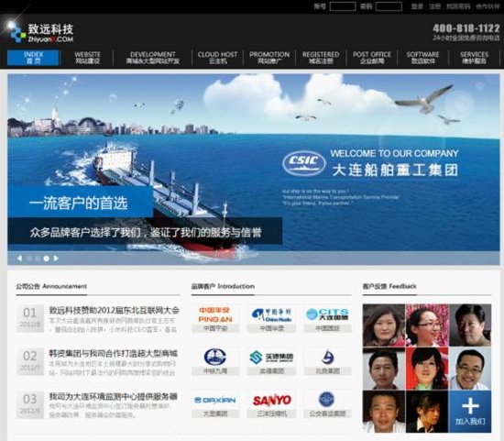The image size is (504, 441).
Task: Select the first carousel indicator dot
Action: (x=29, y=259)
